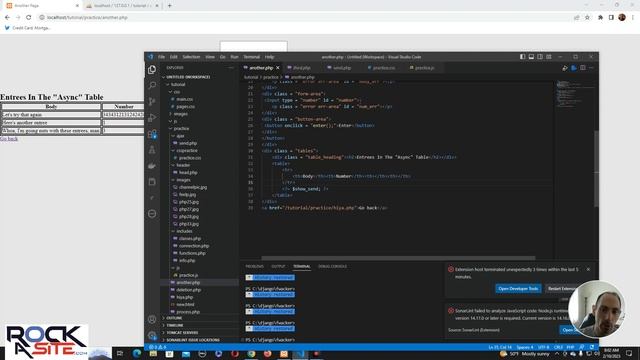
Task: Click the Explorer panel ellipsis actions button
Action: 231,68
